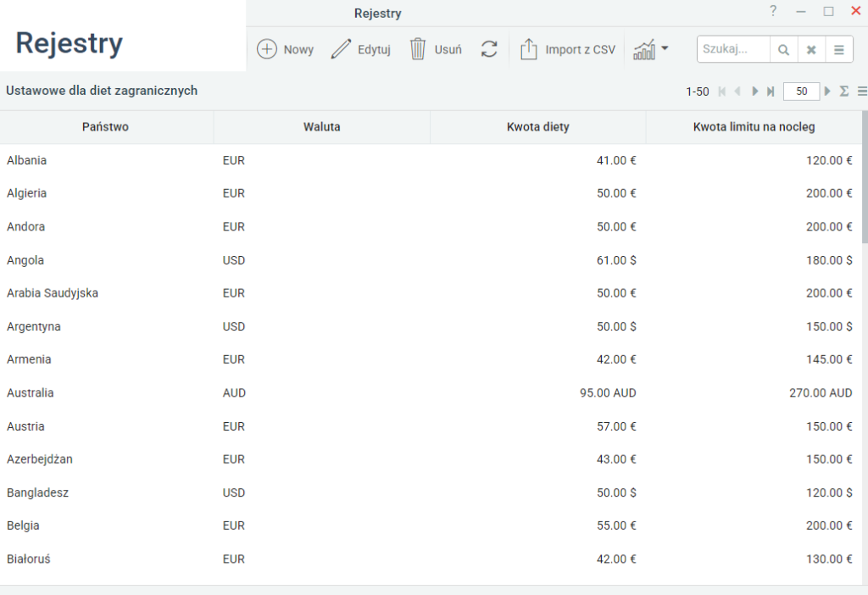Select the Algieria row

coord(431,193)
